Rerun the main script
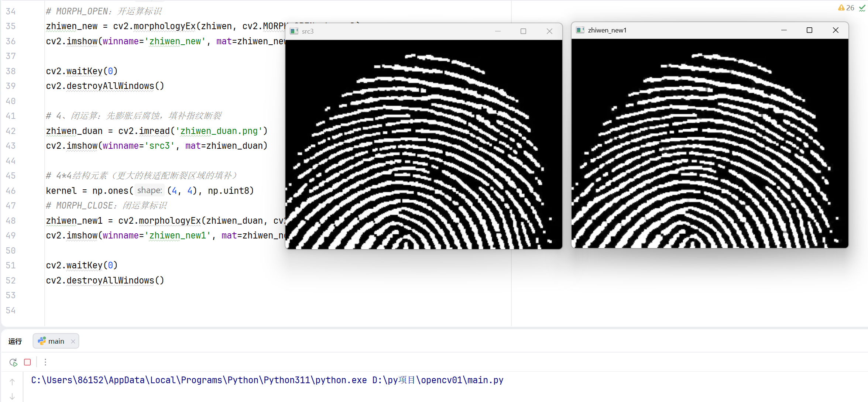This screenshot has height=402, width=868. click(x=13, y=362)
